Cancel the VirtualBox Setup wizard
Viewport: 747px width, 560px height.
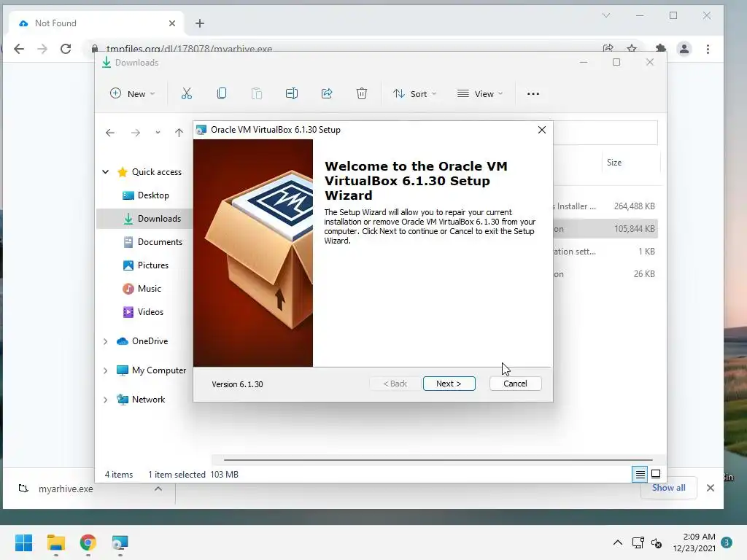coord(515,384)
